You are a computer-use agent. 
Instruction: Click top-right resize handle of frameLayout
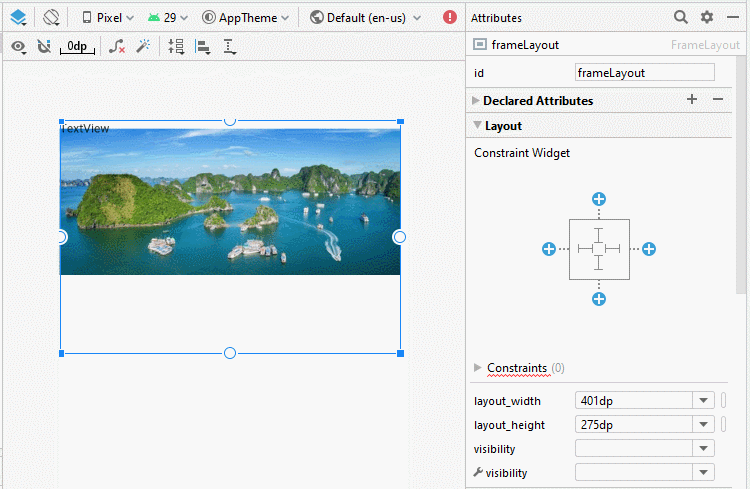(401, 122)
